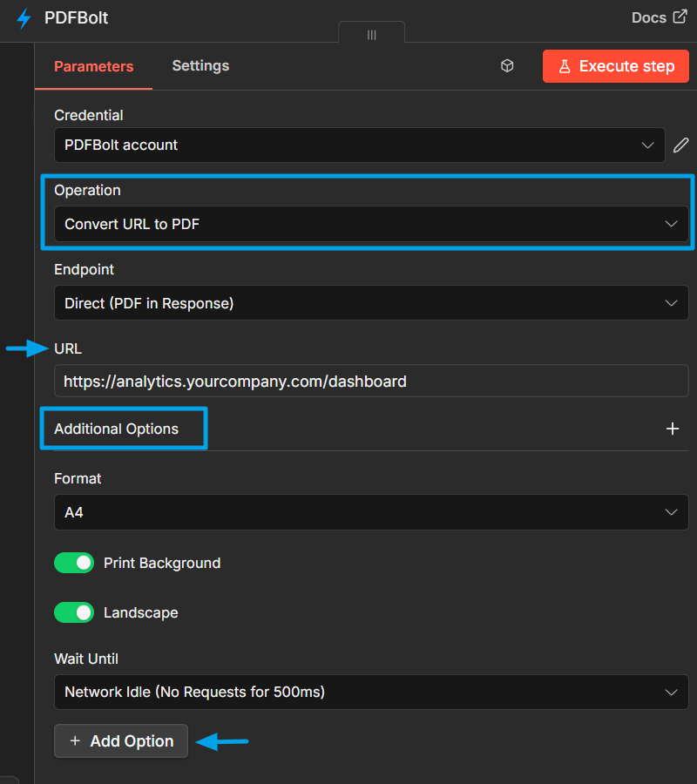Open the Docs link
Screen dimensions: 697x784
click(x=648, y=17)
